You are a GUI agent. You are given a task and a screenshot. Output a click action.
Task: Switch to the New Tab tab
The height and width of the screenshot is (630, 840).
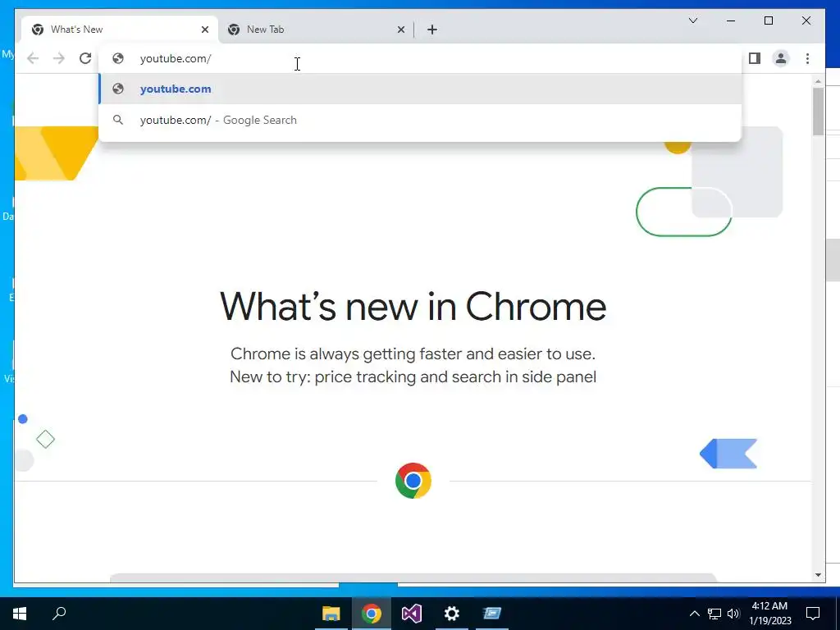316,30
